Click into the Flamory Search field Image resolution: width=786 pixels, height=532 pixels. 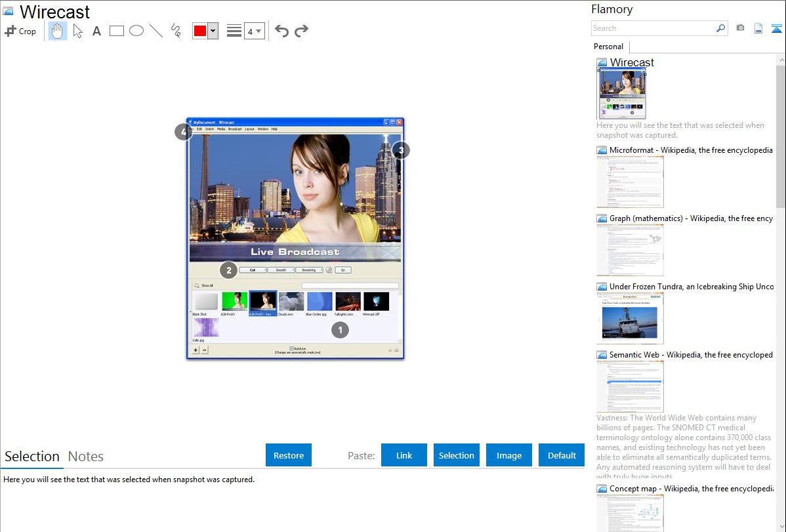pyautogui.click(x=653, y=28)
